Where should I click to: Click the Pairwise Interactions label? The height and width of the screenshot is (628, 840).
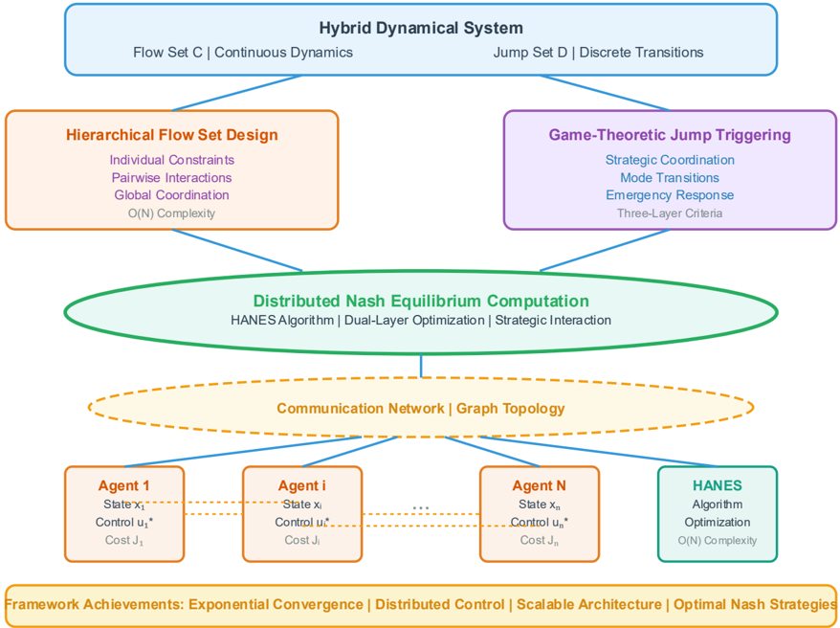click(172, 177)
